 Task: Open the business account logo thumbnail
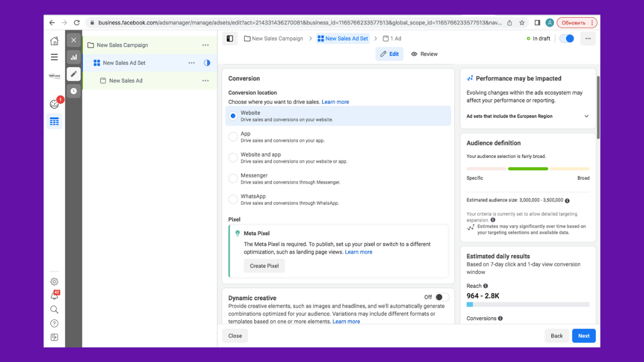(x=54, y=76)
